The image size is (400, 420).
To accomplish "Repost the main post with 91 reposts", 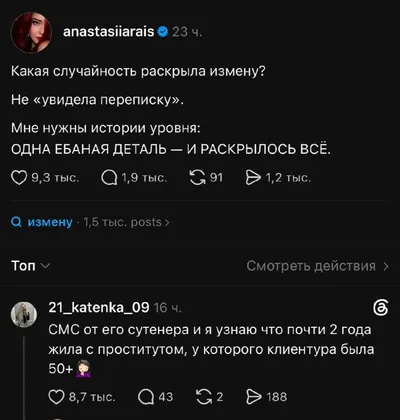I will [x=197, y=178].
